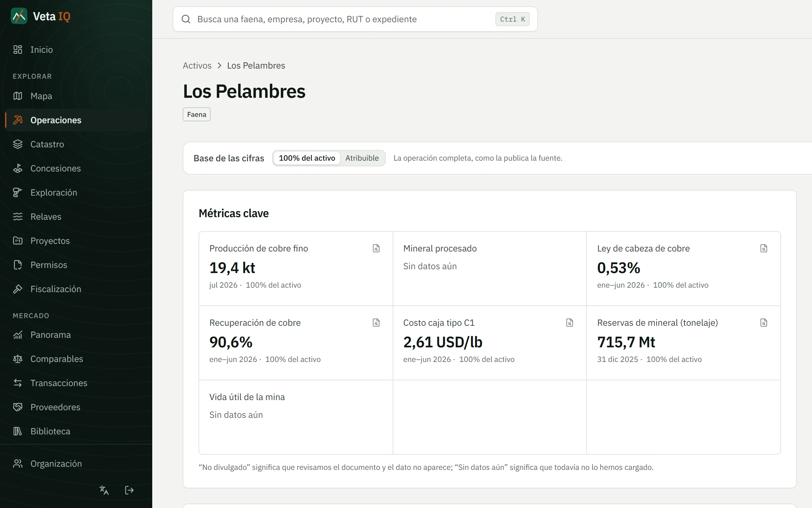Click the Permisos document icon
The image size is (812, 508).
click(18, 265)
